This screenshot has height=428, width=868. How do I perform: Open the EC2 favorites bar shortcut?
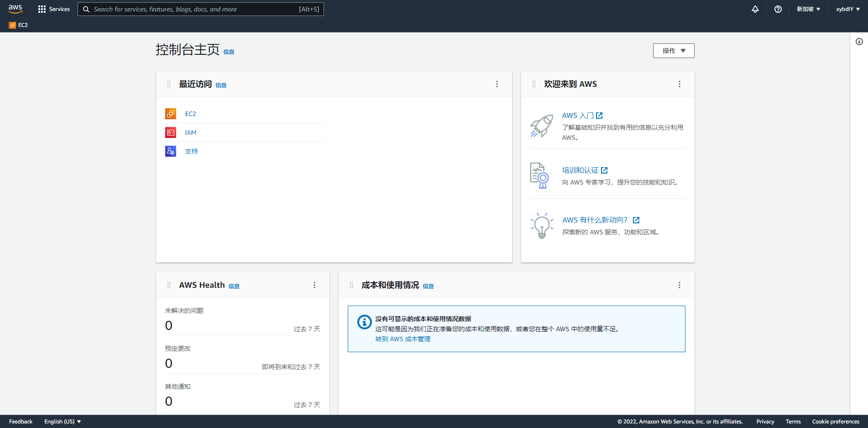click(18, 25)
